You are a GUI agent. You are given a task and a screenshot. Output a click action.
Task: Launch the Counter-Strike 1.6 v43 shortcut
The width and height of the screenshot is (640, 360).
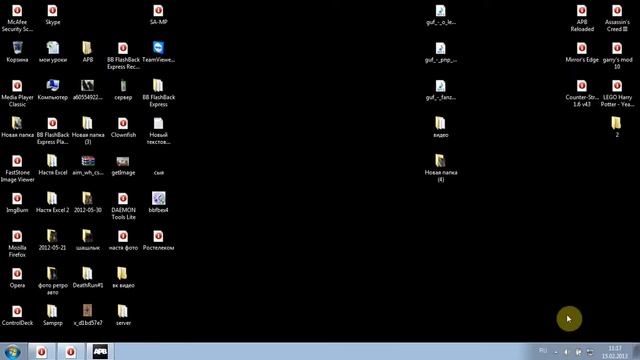coord(582,93)
